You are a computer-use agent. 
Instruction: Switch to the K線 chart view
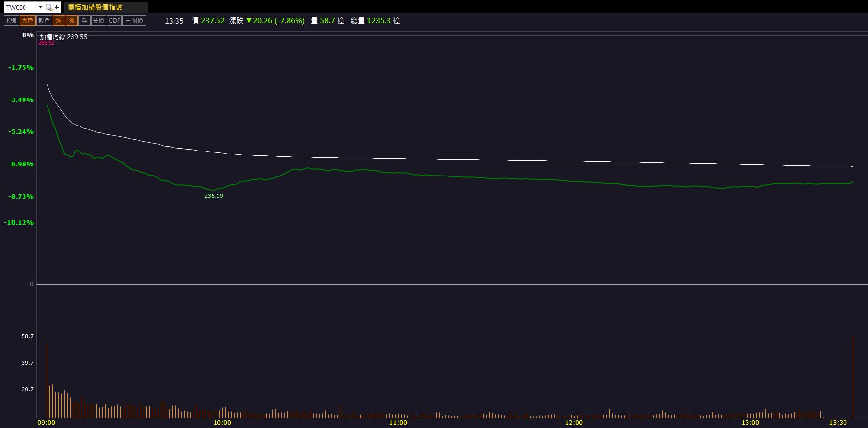click(11, 21)
